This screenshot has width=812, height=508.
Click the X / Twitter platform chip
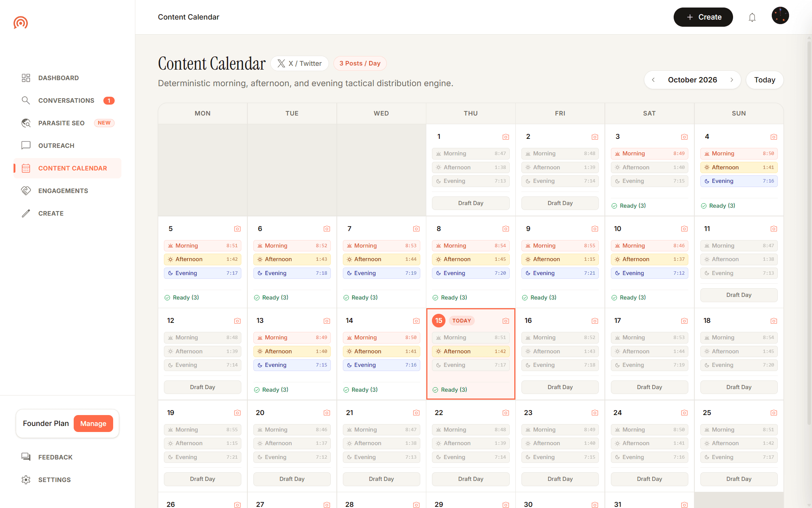pos(300,64)
